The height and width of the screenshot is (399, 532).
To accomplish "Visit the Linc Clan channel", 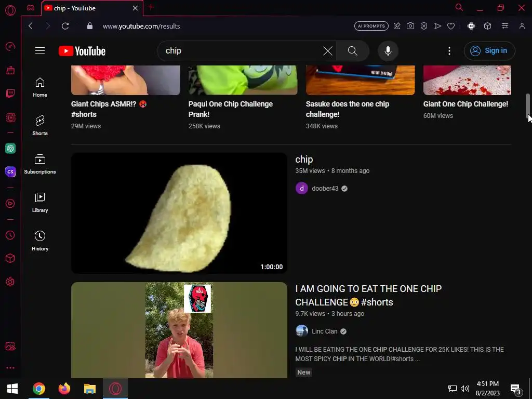I will [x=324, y=331].
